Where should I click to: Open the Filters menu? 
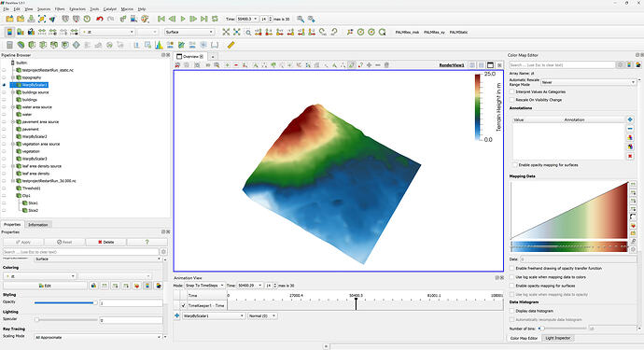[60, 8]
